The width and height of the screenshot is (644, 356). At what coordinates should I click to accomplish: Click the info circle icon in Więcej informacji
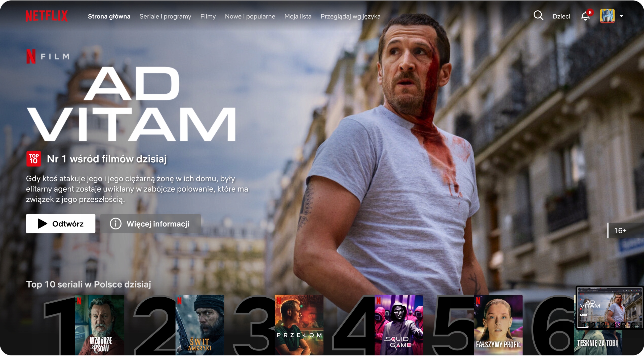pos(115,224)
